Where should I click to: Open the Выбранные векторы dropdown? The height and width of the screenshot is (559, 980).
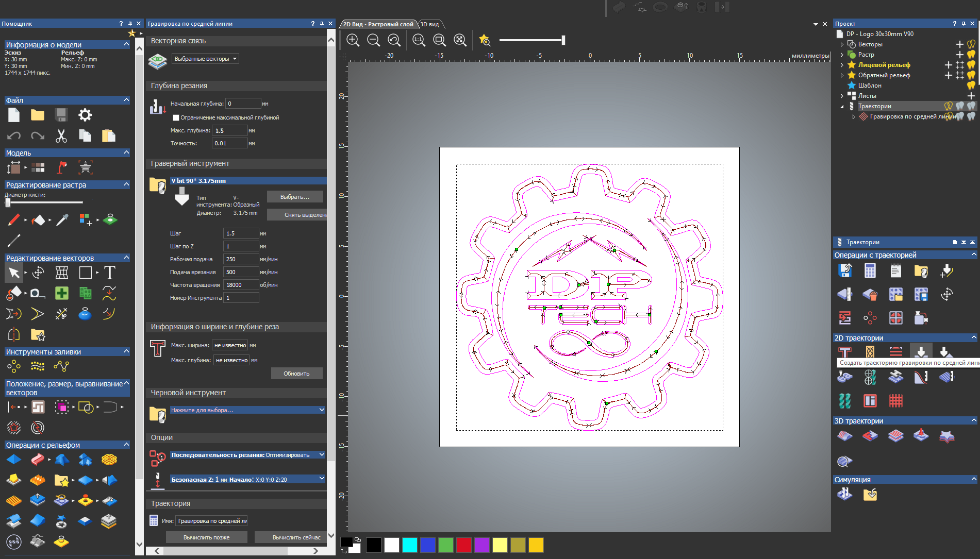[x=205, y=59]
